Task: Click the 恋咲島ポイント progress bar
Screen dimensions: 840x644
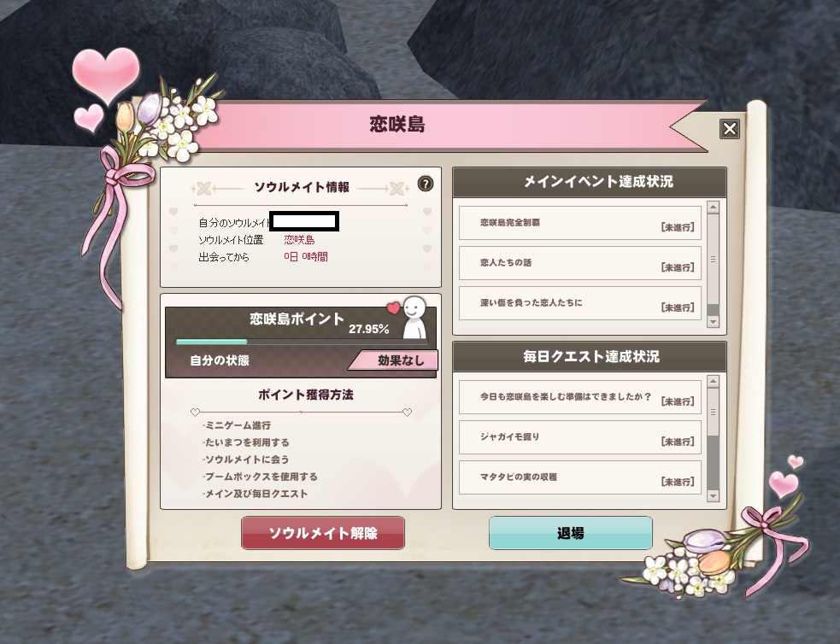Action: coord(302,342)
